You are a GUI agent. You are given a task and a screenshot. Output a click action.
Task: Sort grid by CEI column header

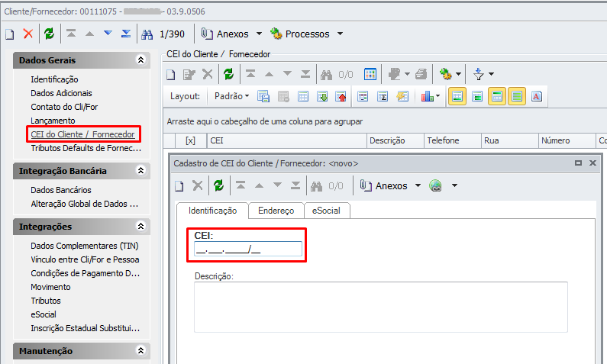point(287,140)
